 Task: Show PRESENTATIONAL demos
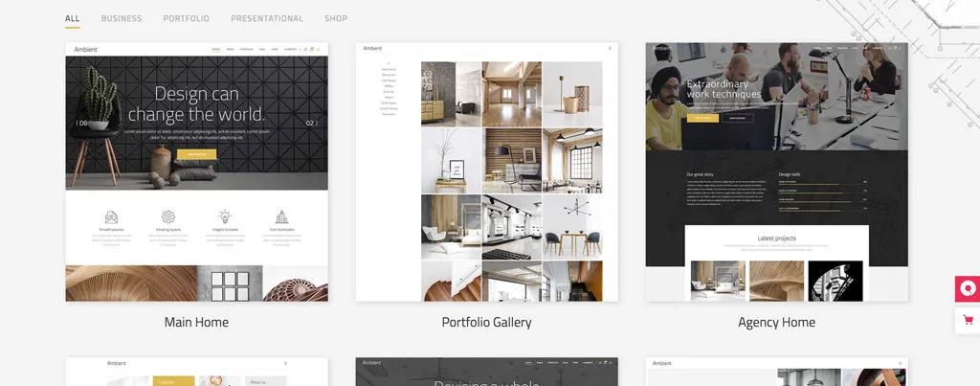tap(267, 18)
